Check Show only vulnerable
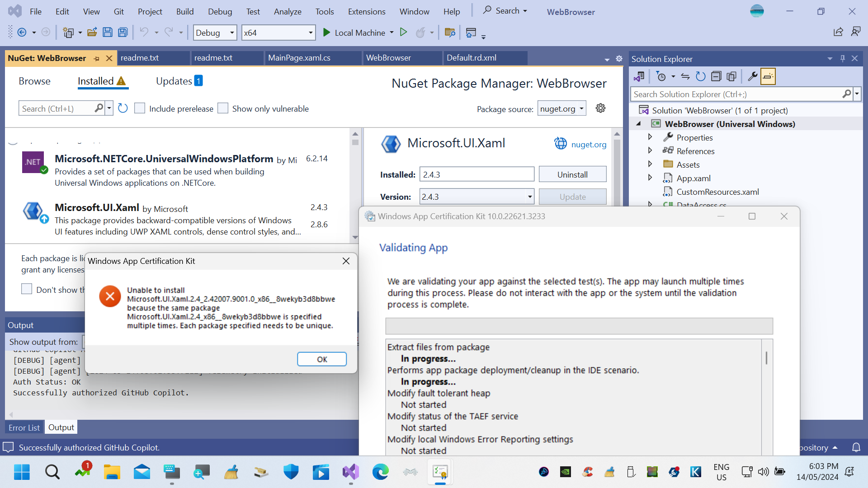This screenshot has height=488, width=868. tap(223, 108)
